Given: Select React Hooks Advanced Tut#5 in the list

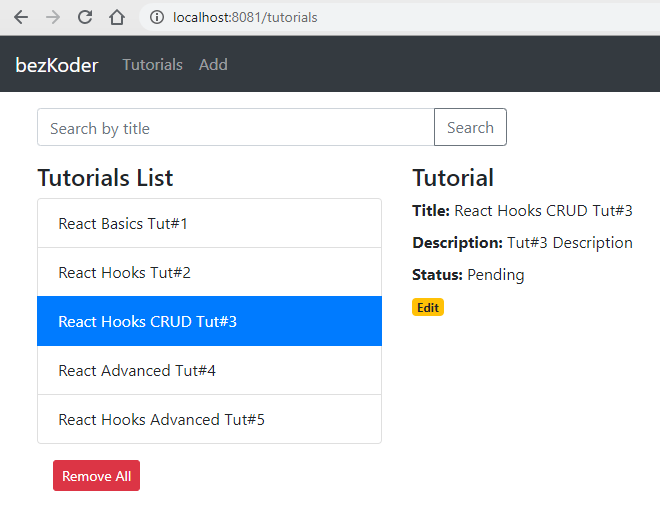Looking at the screenshot, I should pyautogui.click(x=210, y=419).
